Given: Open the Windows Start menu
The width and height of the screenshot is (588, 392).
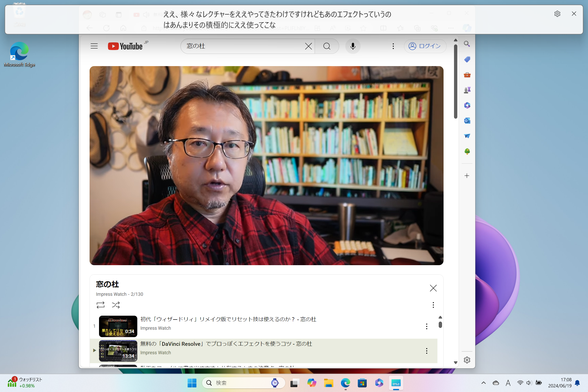Looking at the screenshot, I should [x=192, y=383].
